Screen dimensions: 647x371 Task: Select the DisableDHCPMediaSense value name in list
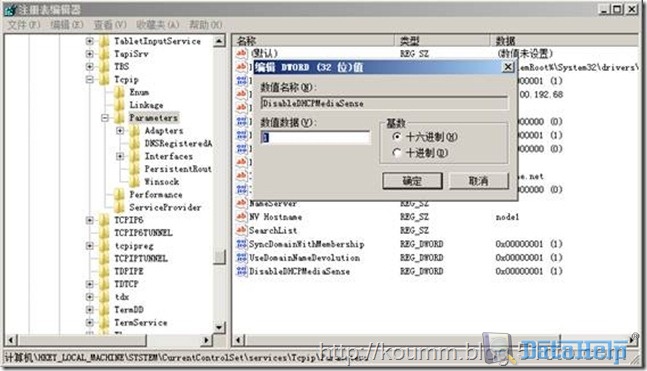(300, 272)
